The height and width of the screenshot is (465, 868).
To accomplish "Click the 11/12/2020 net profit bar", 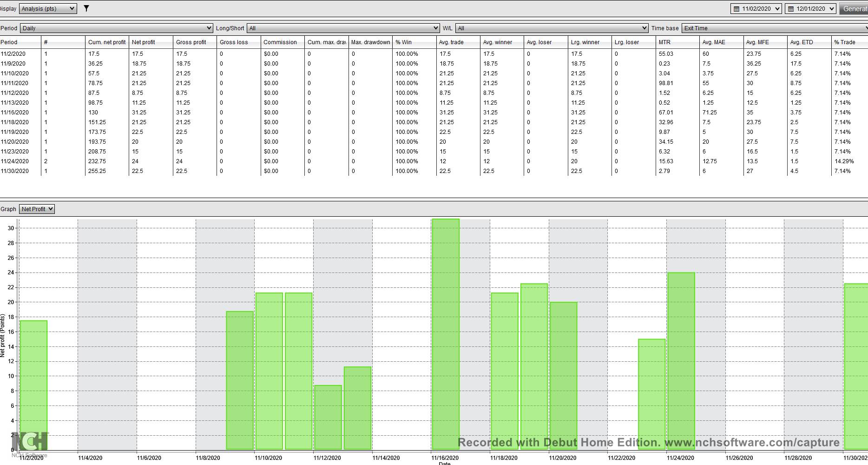I will [x=328, y=417].
